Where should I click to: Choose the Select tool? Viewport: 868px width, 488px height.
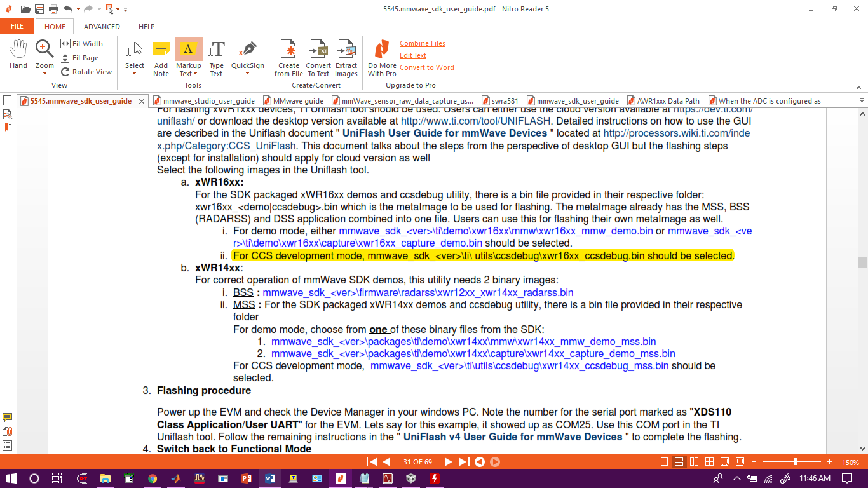134,54
